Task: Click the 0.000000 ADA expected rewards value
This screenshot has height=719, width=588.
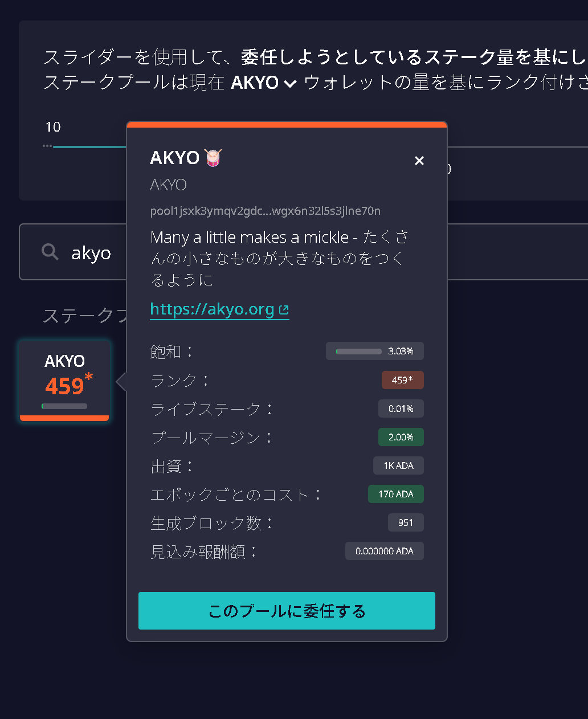Action: click(385, 551)
